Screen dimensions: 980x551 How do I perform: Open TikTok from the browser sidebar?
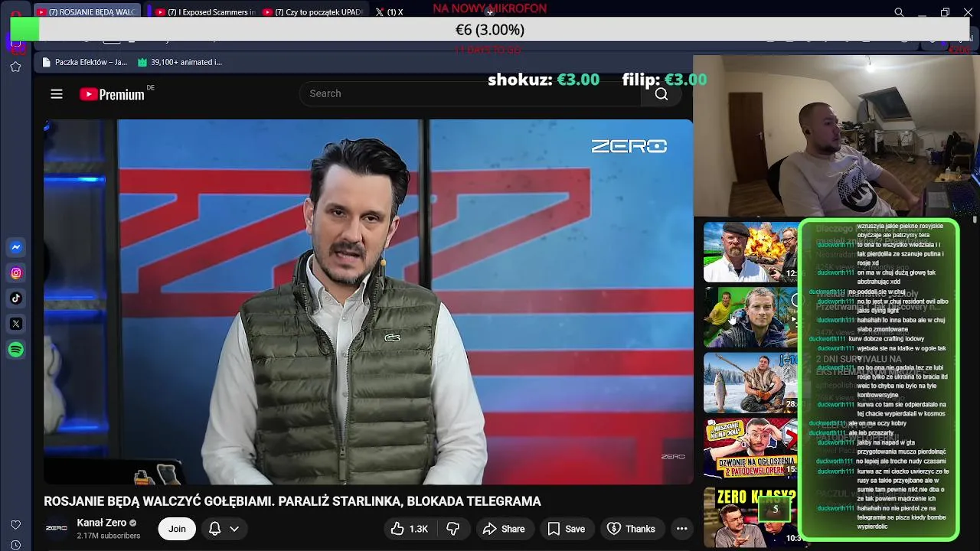click(16, 298)
